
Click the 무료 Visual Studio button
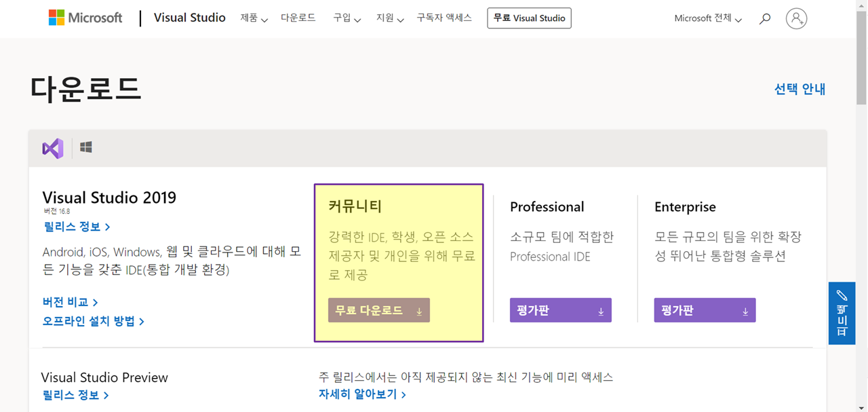(529, 18)
